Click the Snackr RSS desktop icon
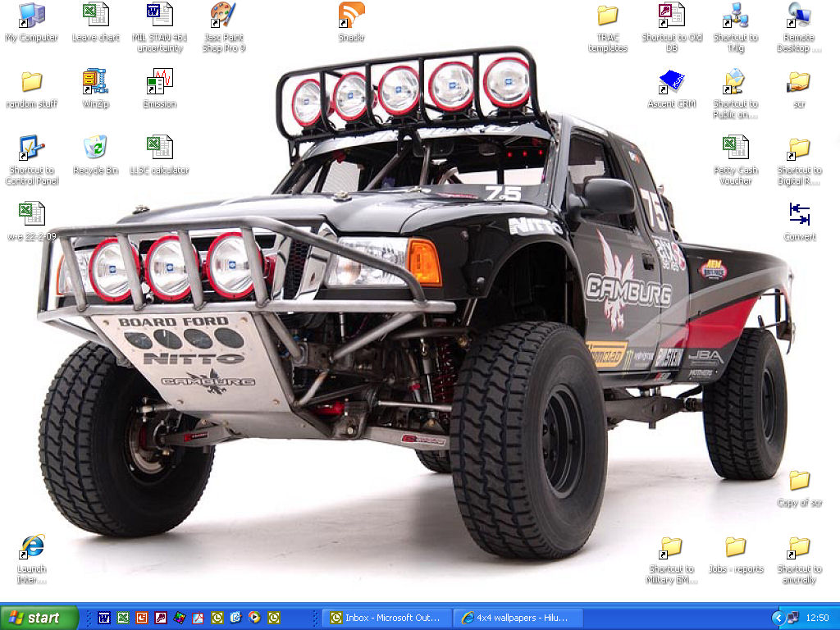The height and width of the screenshot is (630, 840). 351,16
